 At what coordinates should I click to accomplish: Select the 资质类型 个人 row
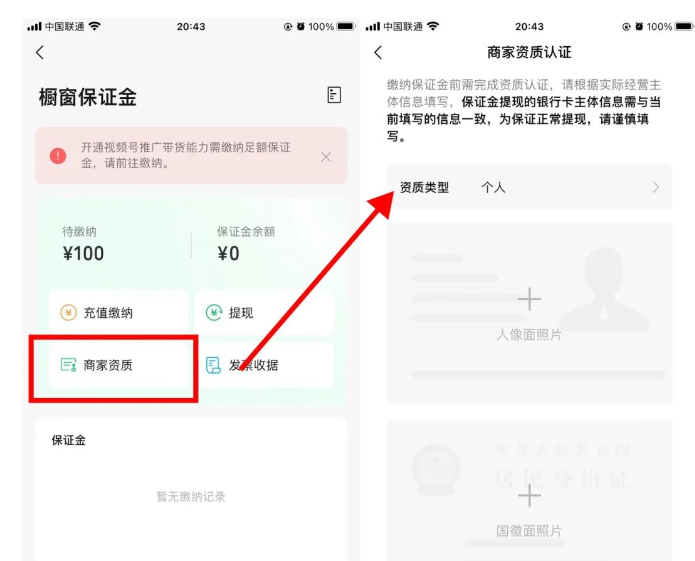pos(529,187)
